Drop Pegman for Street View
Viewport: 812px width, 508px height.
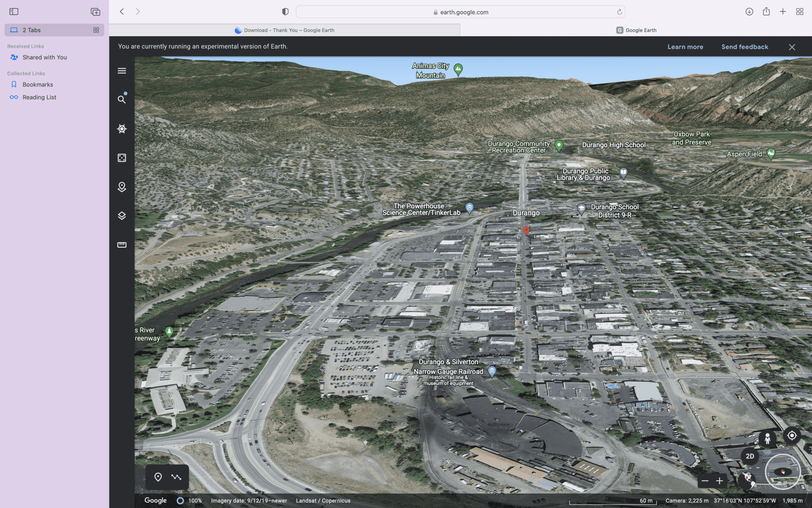click(767, 438)
